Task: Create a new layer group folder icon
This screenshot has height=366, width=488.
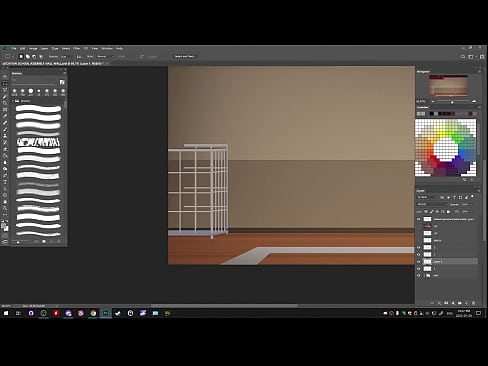Action: tap(460, 303)
